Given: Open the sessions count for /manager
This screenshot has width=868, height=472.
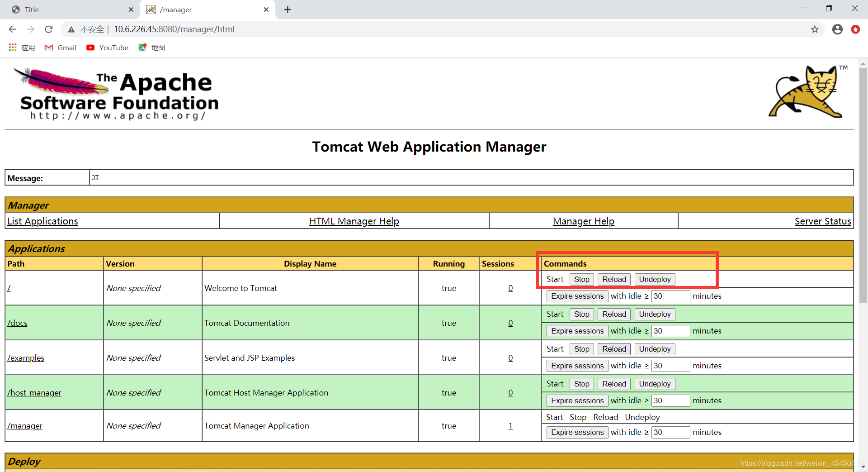Looking at the screenshot, I should click(x=510, y=426).
